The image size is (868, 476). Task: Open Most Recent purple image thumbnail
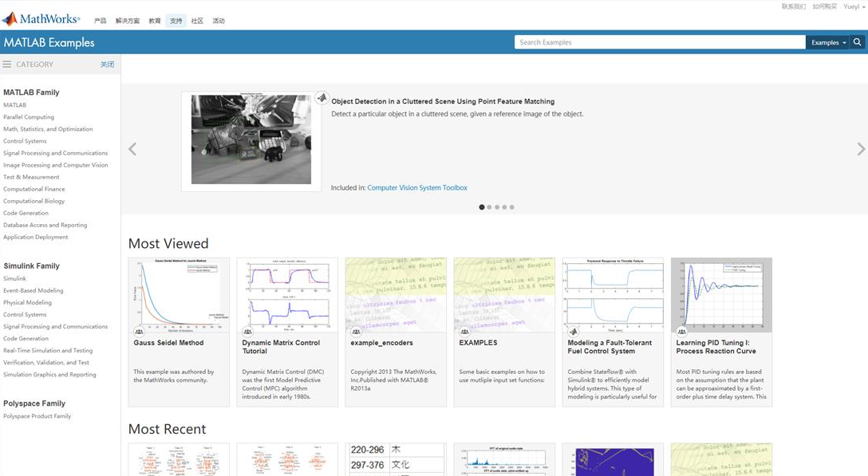[613, 459]
